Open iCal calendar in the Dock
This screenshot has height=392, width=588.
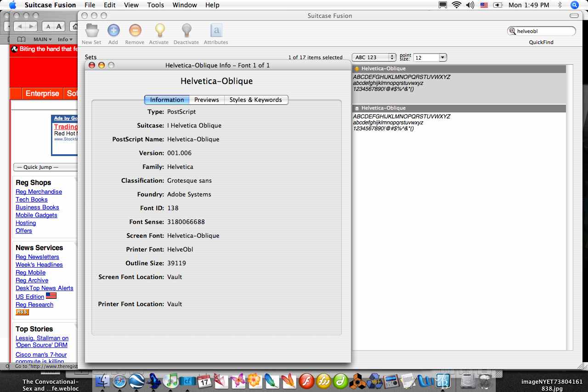(204, 381)
